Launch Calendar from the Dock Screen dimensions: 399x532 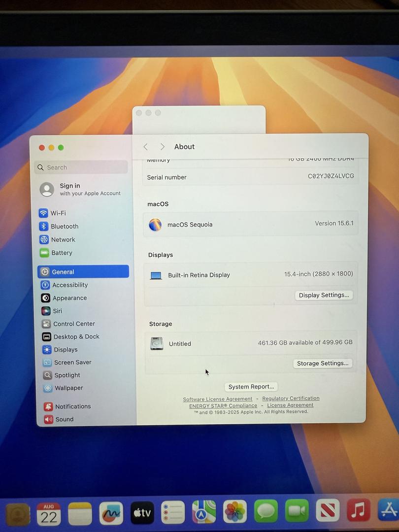click(48, 514)
